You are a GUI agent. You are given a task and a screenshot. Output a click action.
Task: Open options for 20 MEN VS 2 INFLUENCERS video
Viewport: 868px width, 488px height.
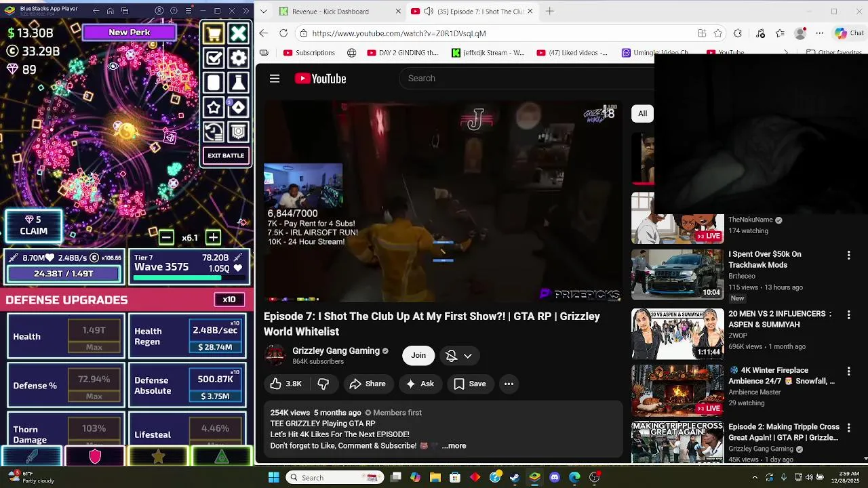click(848, 314)
